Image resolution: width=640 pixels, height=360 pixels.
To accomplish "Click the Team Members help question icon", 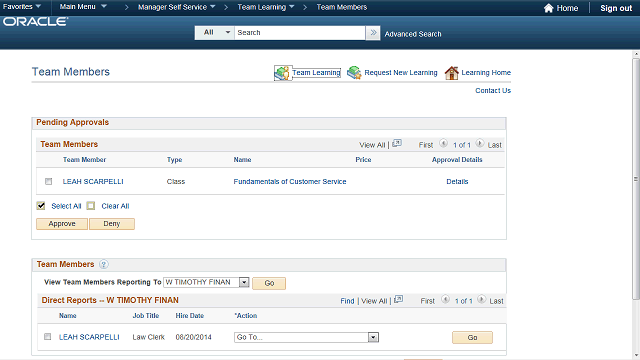I will pyautogui.click(x=104, y=264).
